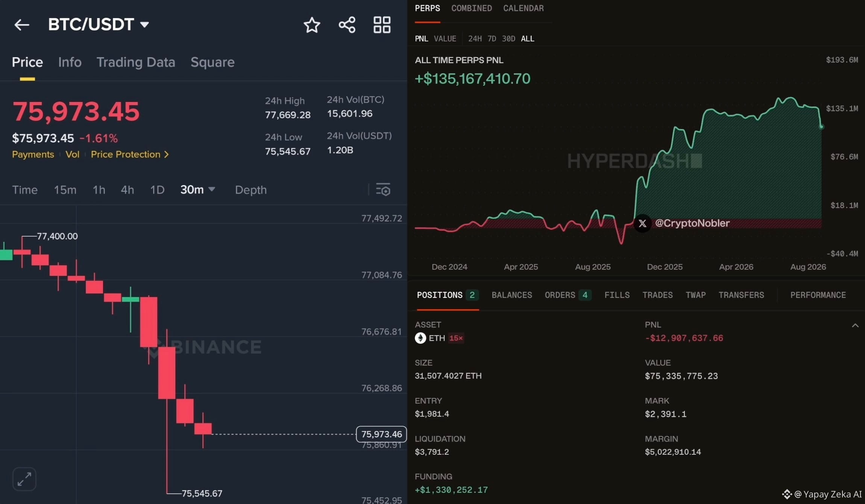
Task: Click the entry price $1,981.4
Action: point(432,414)
